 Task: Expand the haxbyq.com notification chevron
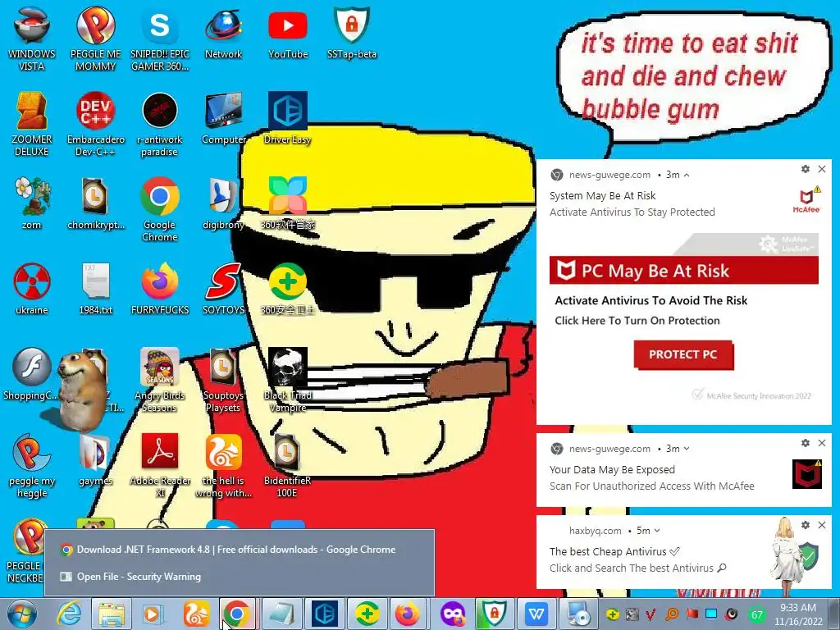(657, 531)
